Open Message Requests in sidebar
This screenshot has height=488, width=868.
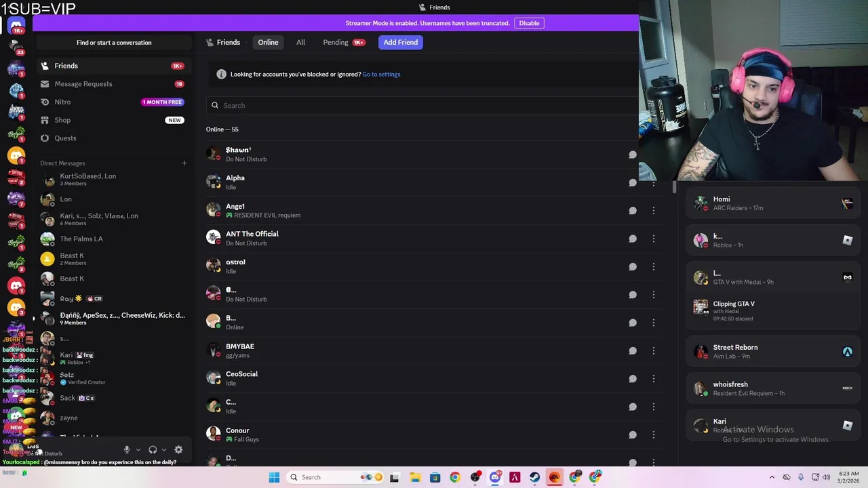pos(113,84)
